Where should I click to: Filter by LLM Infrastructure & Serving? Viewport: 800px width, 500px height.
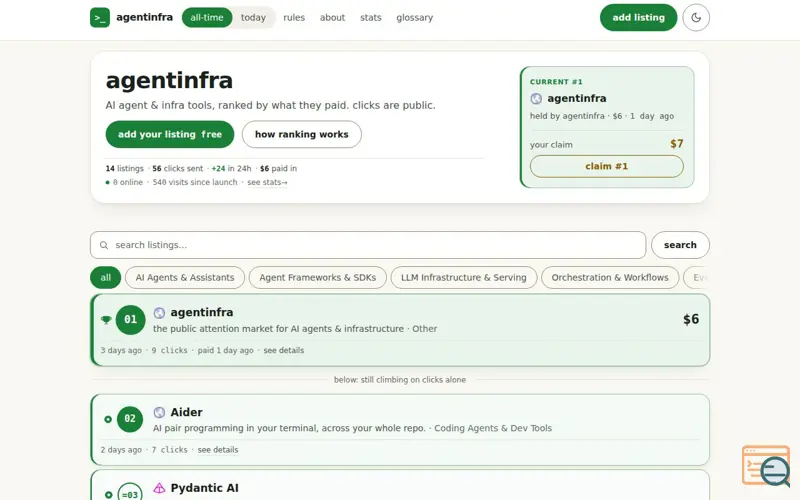(x=463, y=278)
